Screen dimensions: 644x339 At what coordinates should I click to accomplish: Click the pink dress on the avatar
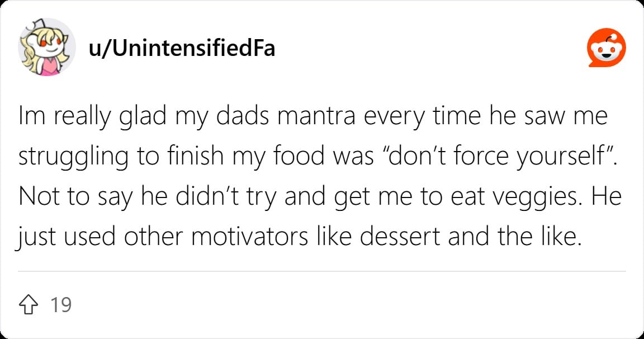tap(49, 67)
